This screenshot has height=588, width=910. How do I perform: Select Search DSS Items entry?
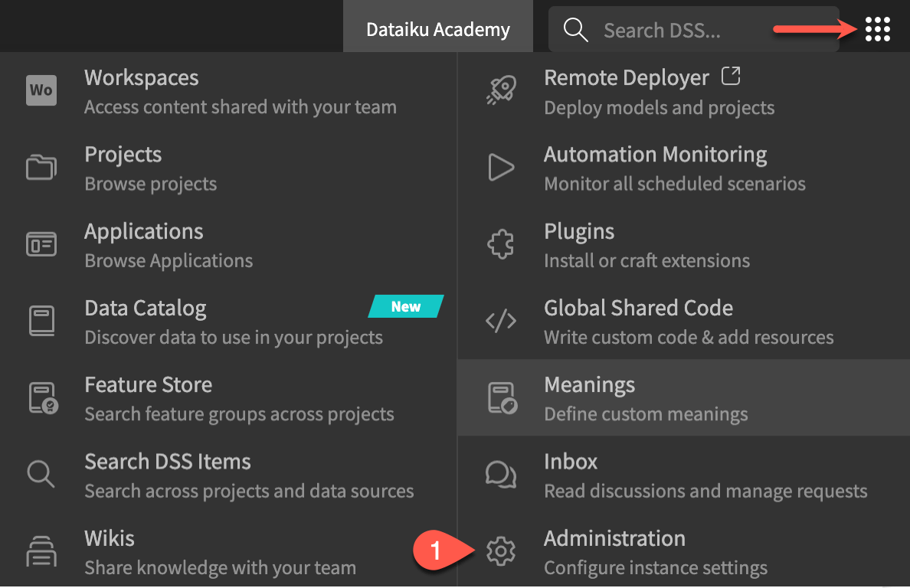point(168,462)
